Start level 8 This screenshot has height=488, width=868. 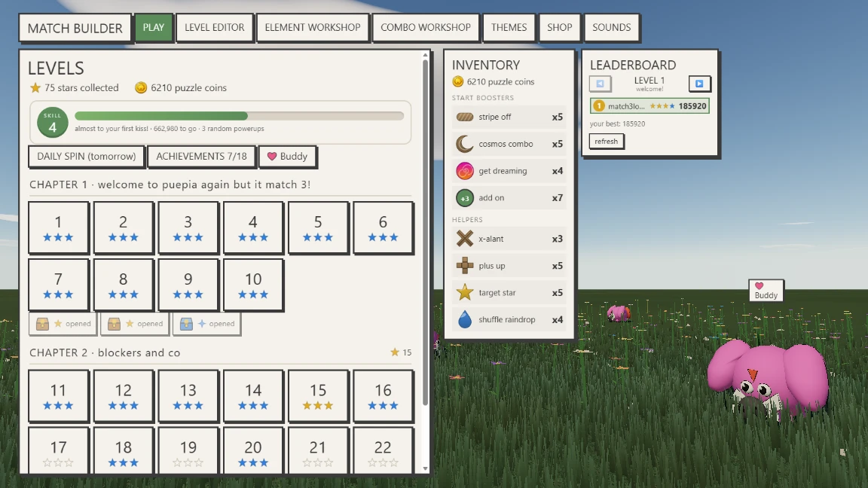(123, 285)
